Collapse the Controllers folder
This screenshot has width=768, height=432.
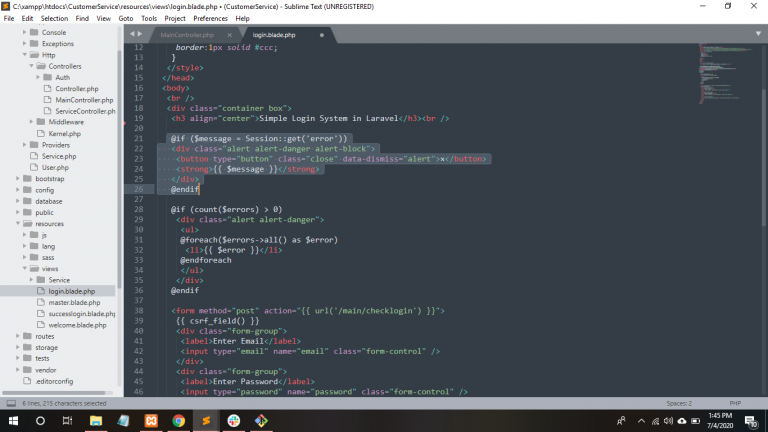[31, 66]
